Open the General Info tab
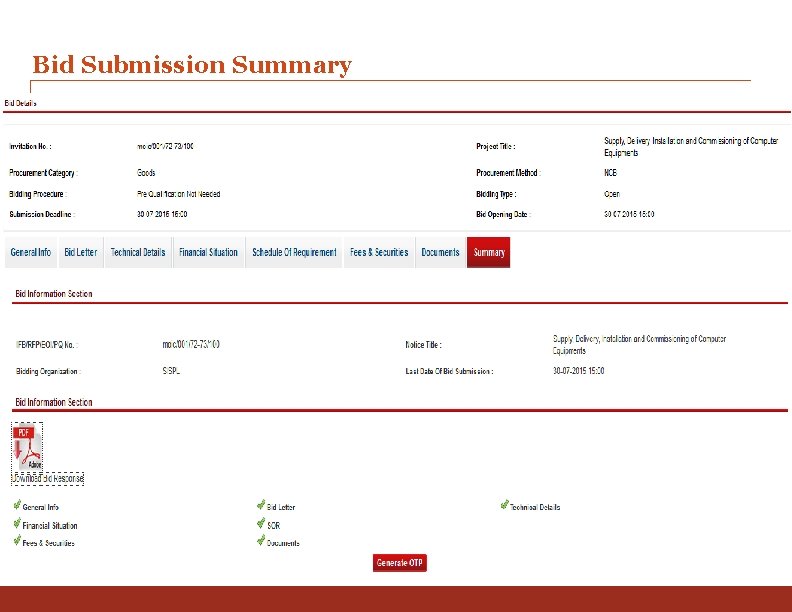792x612 pixels. coord(31,252)
